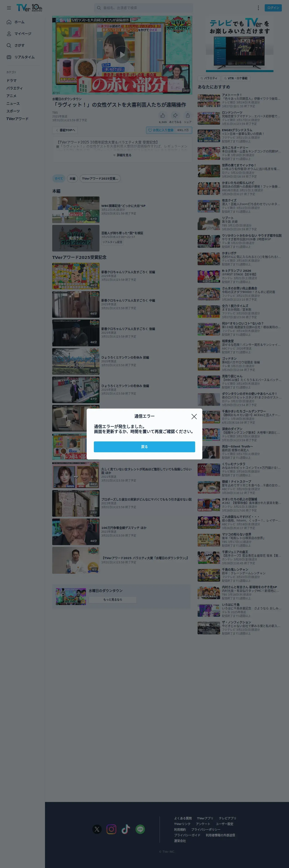Go back via 番組TOPへ button
This screenshot has height=868, width=289.
tap(65, 130)
